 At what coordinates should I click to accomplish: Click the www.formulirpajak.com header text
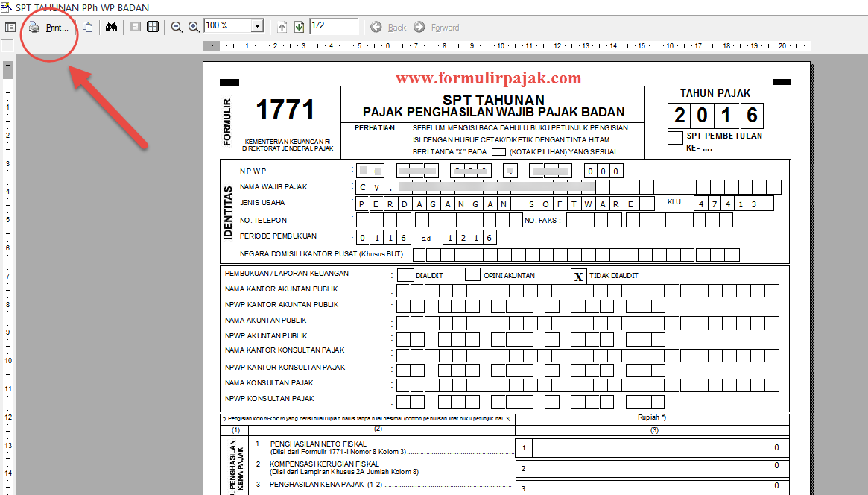coord(489,78)
